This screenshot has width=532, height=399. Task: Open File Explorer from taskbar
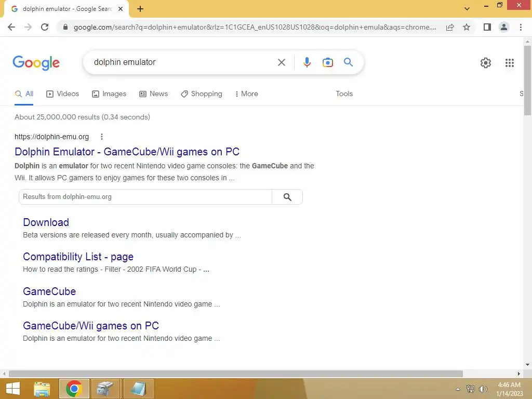click(x=42, y=389)
